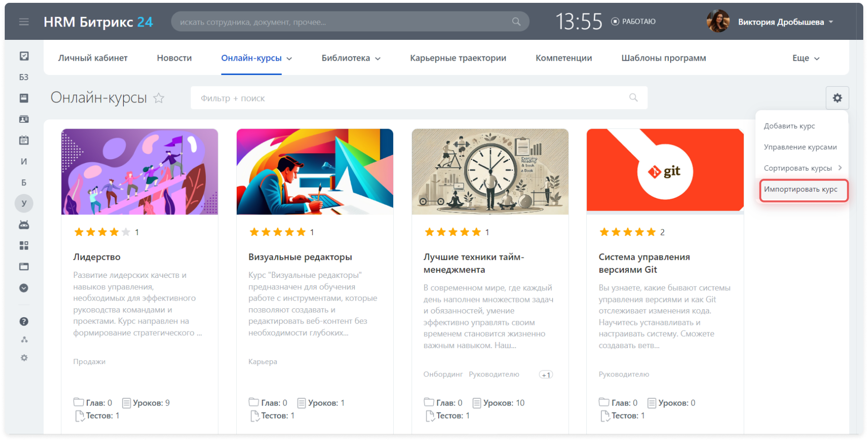Click the magnifier in the filter field
Image resolution: width=868 pixels, height=441 pixels.
633,98
